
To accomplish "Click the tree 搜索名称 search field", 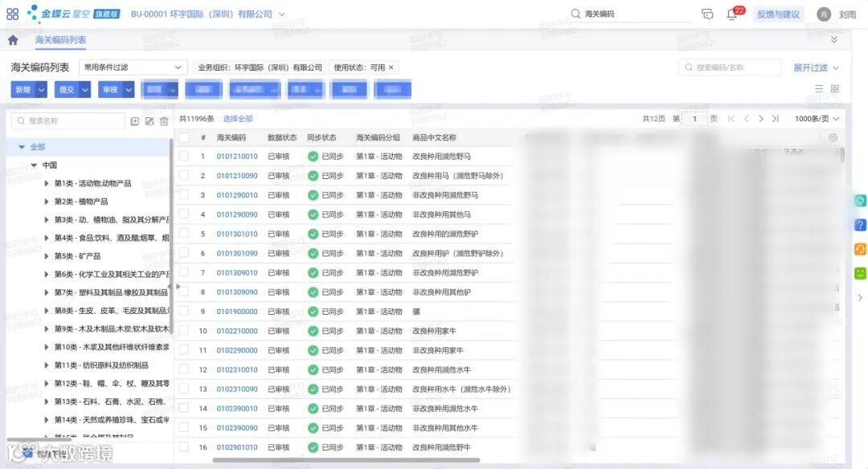I will pyautogui.click(x=68, y=121).
